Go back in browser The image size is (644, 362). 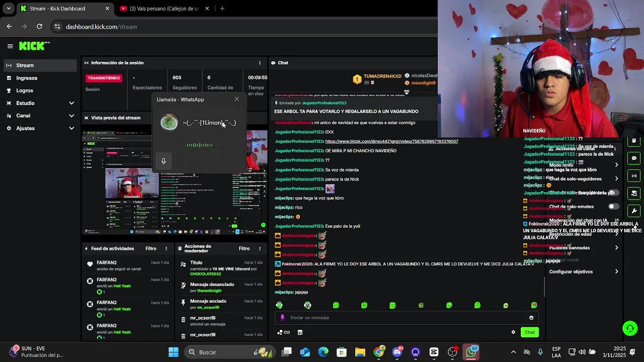tap(10, 27)
